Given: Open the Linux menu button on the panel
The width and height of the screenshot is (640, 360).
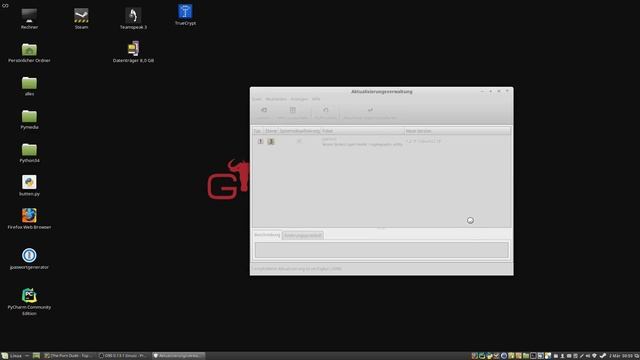Looking at the screenshot, I should tap(12, 356).
